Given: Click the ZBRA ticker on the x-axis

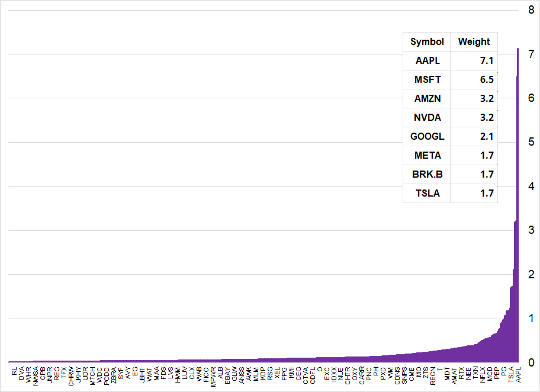Looking at the screenshot, I should point(114,376).
